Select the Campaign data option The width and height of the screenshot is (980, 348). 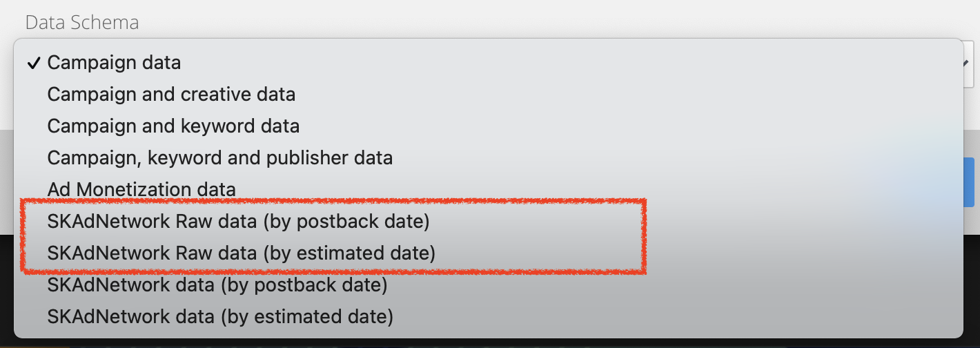tap(114, 63)
